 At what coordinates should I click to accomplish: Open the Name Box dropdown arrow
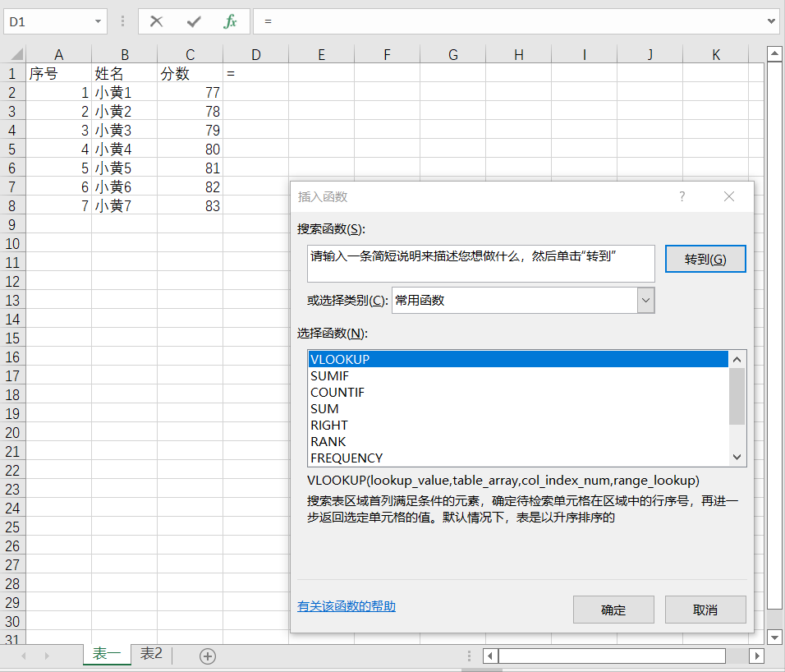99,21
